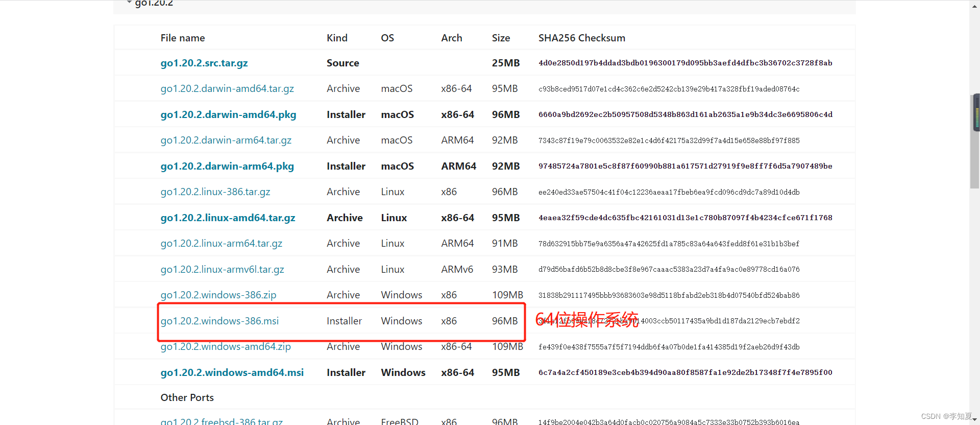The image size is (980, 425).
Task: Click the Arch column header
Action: click(x=452, y=38)
